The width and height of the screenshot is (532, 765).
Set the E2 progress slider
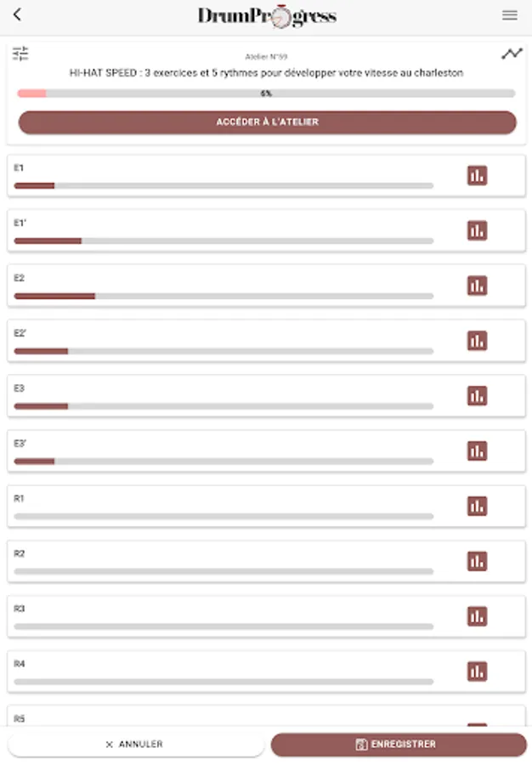click(224, 296)
